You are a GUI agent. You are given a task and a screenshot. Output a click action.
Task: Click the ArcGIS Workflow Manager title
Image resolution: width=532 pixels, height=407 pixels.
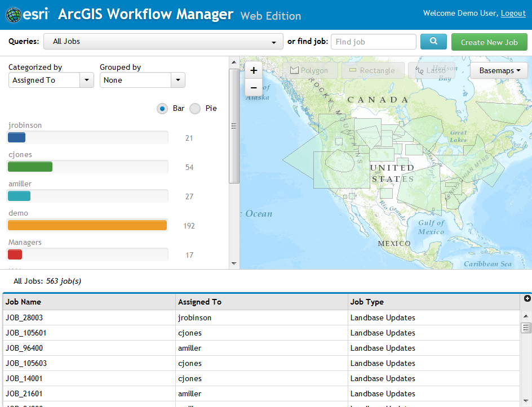[145, 14]
